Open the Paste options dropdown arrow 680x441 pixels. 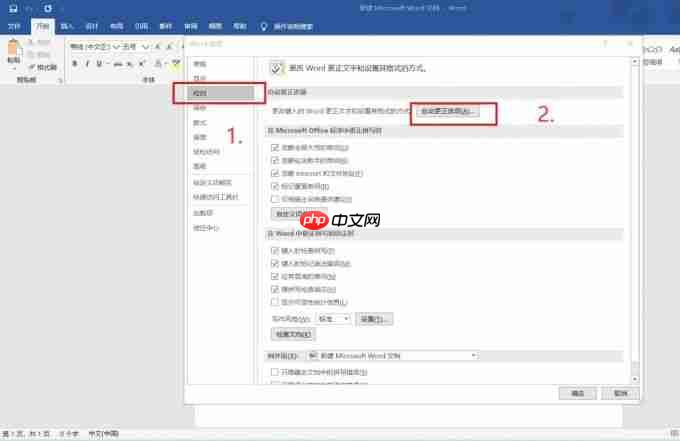(x=14, y=68)
